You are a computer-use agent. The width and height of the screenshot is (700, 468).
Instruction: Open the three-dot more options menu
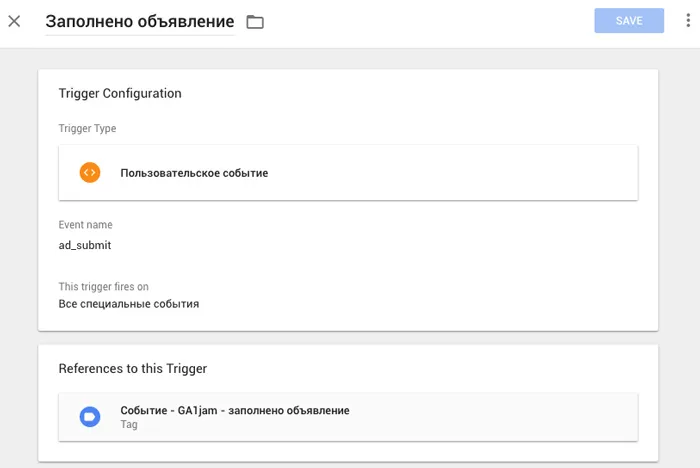tap(688, 21)
